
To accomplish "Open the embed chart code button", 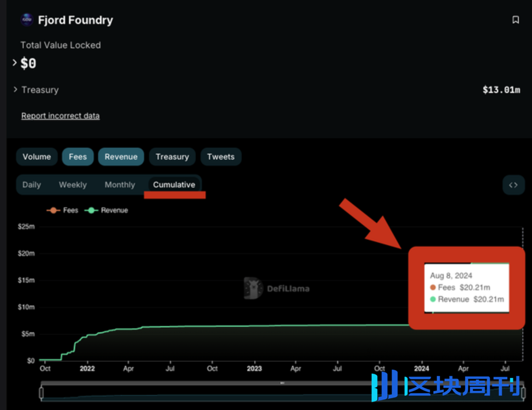I will coord(513,185).
